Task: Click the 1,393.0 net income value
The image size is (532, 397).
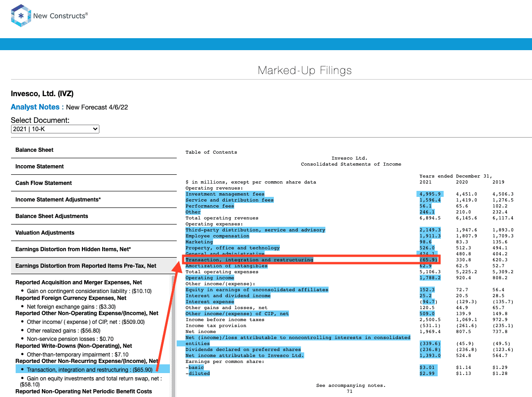Action: pos(430,356)
